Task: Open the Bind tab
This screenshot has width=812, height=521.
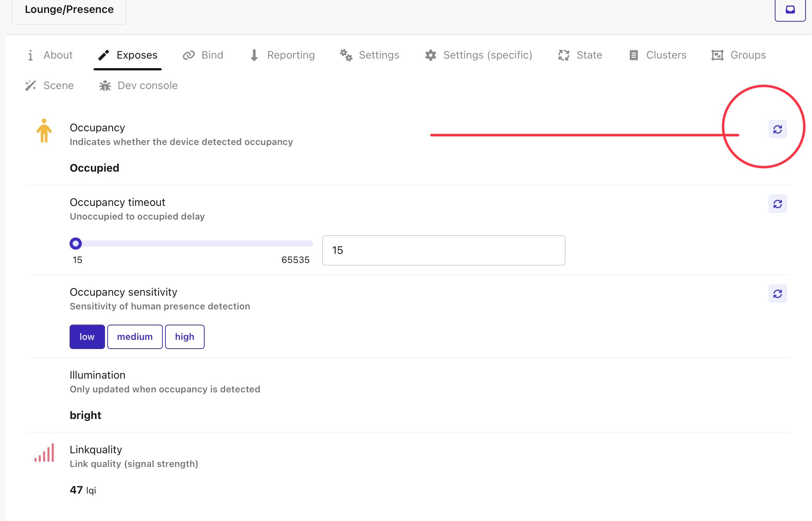Action: coord(203,55)
